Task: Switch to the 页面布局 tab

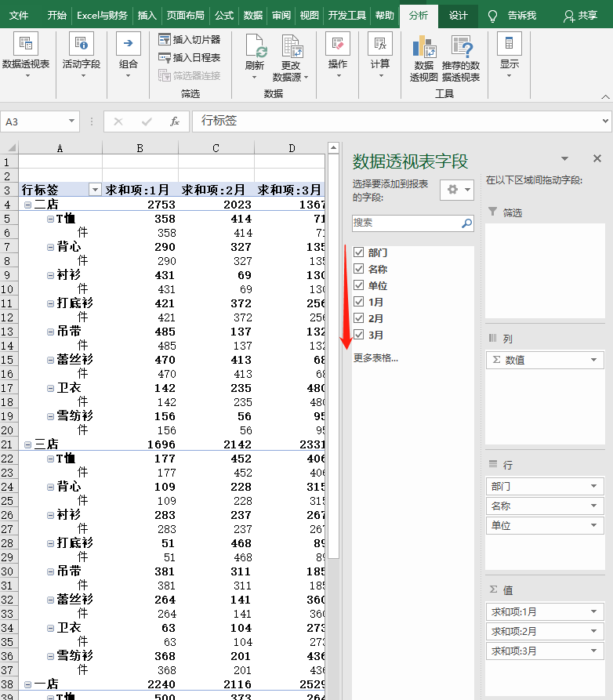Action: pos(185,16)
